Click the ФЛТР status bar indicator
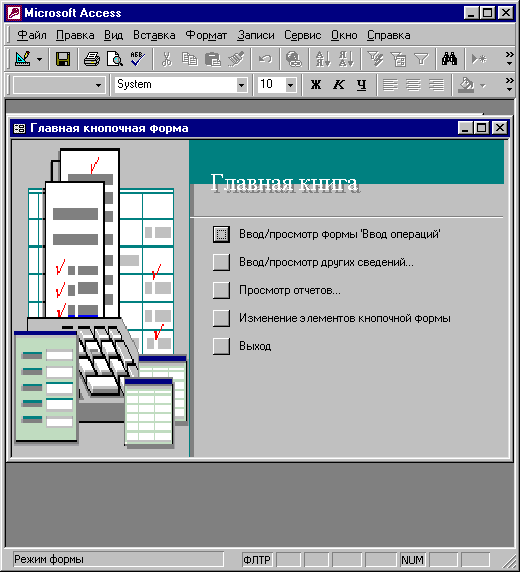Viewport: 520px width, 572px height. click(x=257, y=559)
